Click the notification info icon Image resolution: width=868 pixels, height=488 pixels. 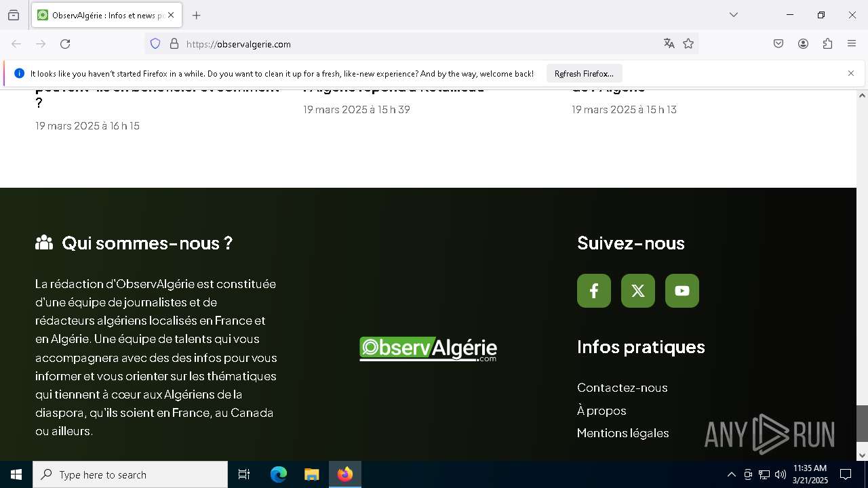point(19,73)
